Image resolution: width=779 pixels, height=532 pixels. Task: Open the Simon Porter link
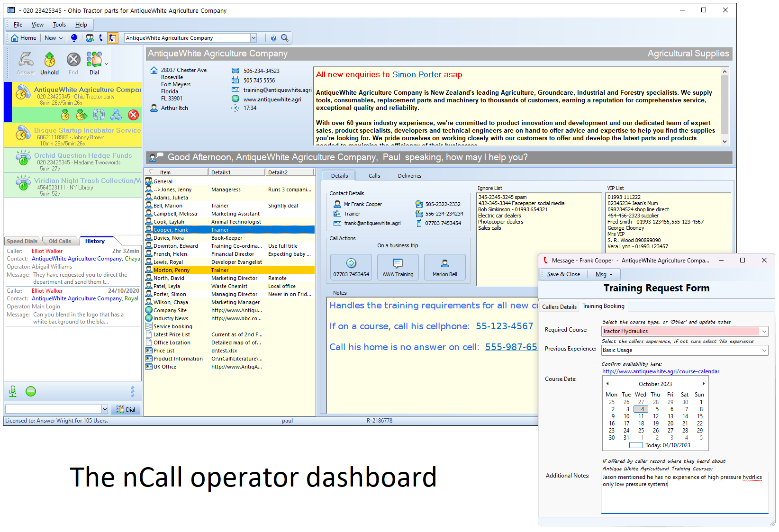417,74
